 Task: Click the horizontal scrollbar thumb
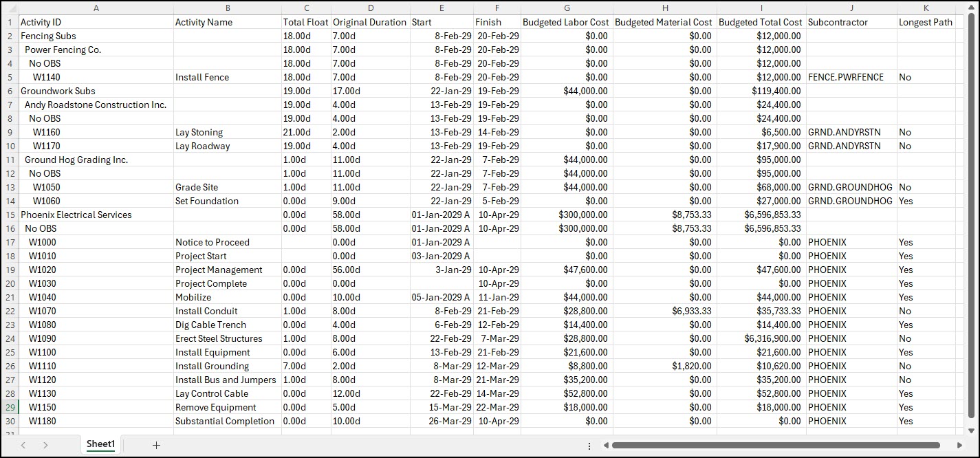pos(776,446)
